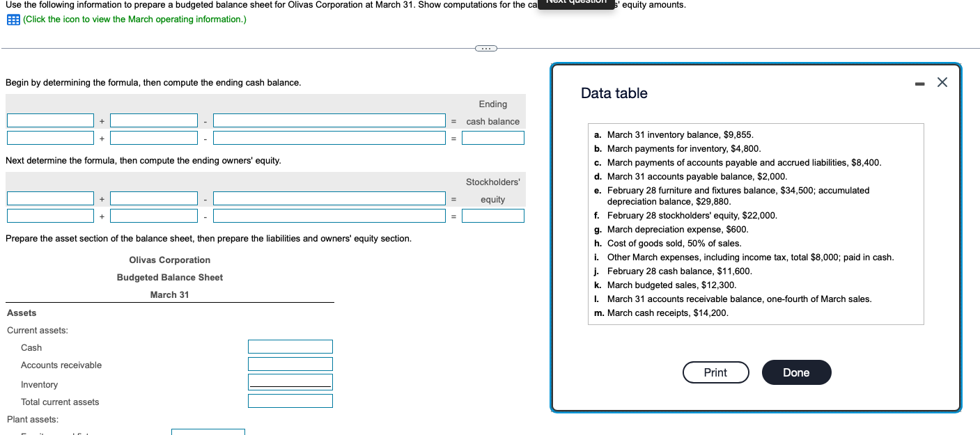Click the first ending cash balance formula field
The image size is (980, 435).
pyautogui.click(x=49, y=120)
